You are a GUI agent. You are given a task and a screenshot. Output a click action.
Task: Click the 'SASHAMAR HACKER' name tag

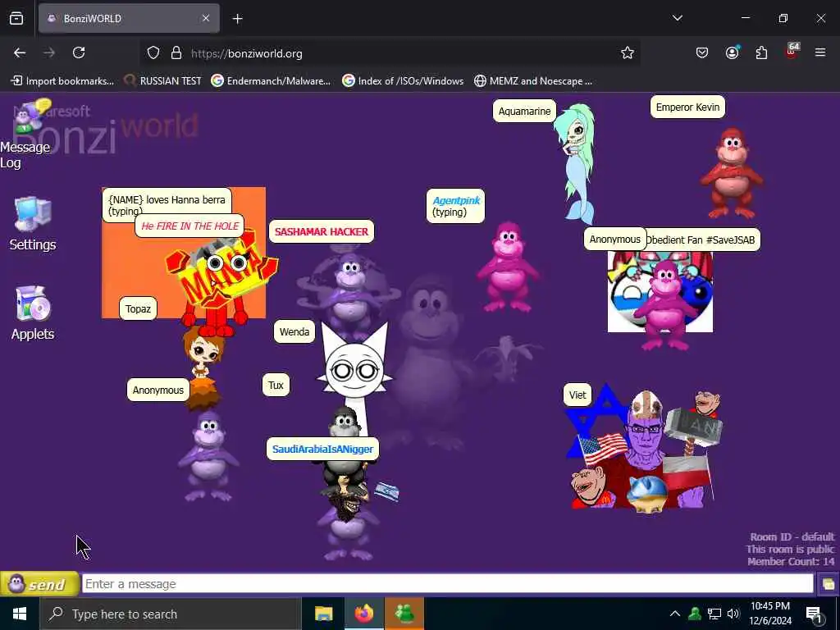point(322,231)
